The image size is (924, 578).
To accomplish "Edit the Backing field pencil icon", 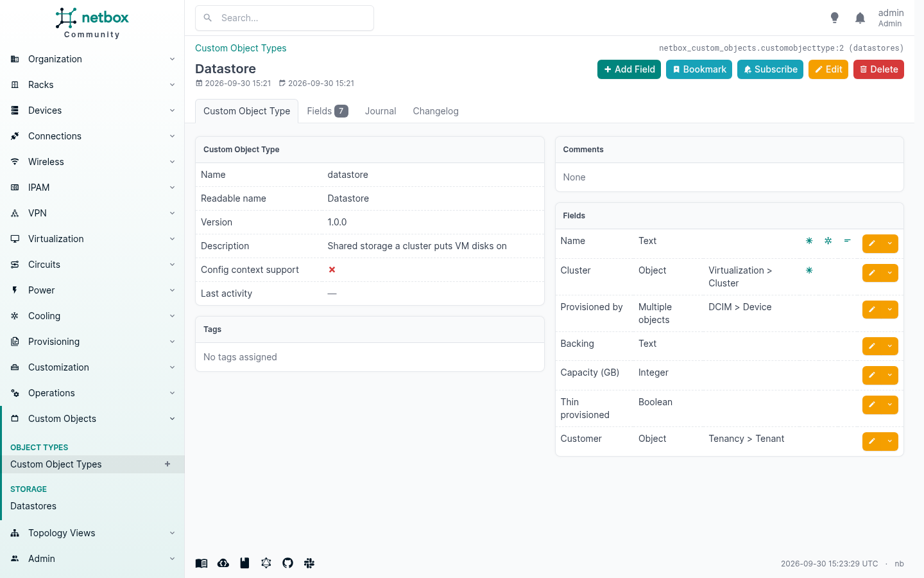I will [x=872, y=346].
